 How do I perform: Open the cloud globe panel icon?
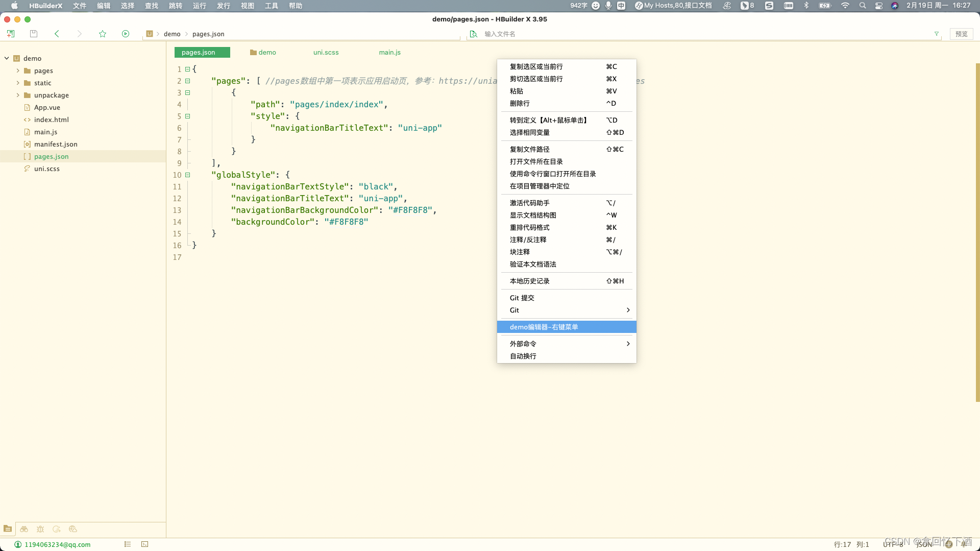(73, 529)
